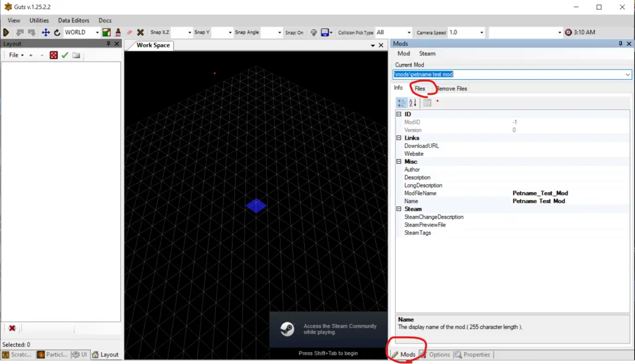Select the Work Space tab
This screenshot has height=364, width=635.
point(153,45)
